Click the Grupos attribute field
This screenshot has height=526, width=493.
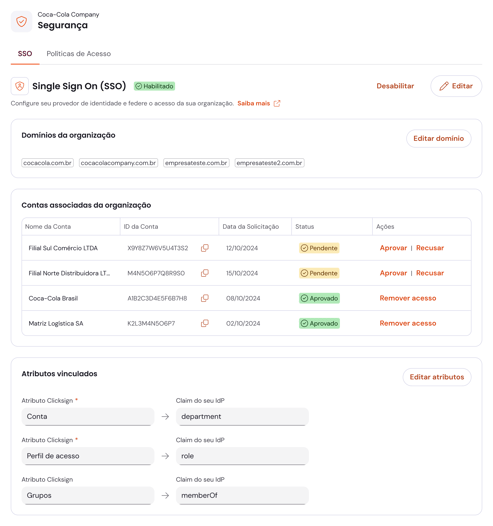pyautogui.click(x=88, y=495)
